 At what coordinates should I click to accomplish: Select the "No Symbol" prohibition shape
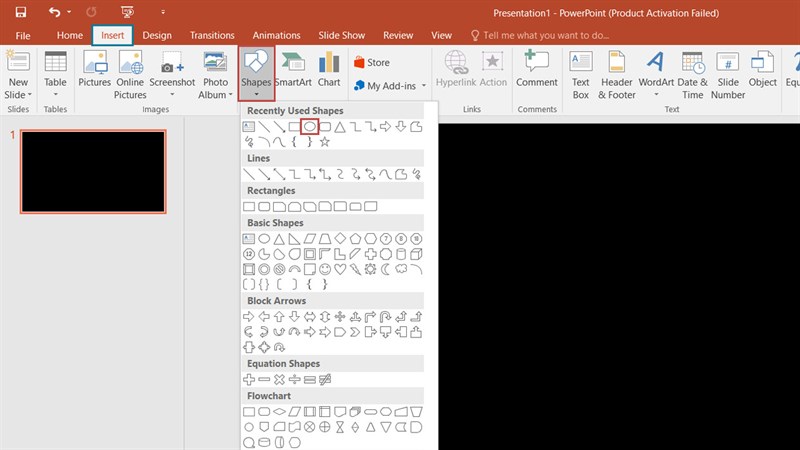[x=279, y=269]
